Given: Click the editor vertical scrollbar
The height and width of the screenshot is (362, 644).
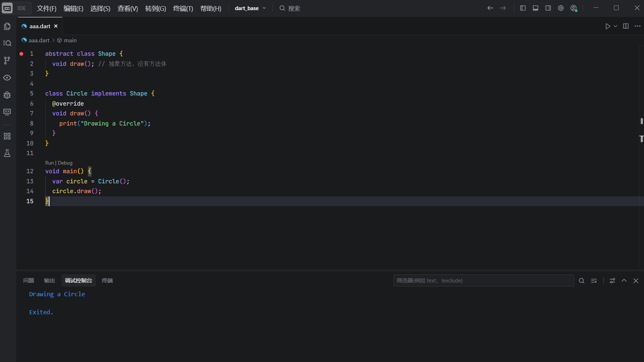Looking at the screenshot, I should click(641, 157).
